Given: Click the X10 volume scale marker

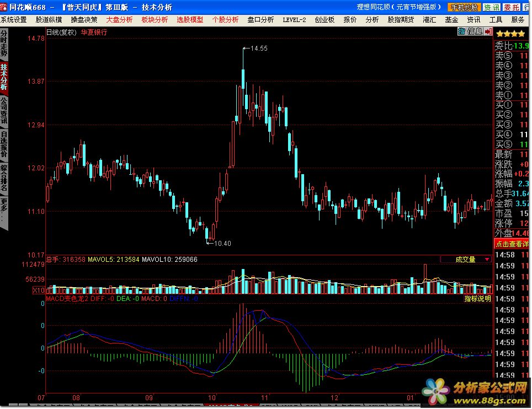Looking at the screenshot, I should (x=39, y=290).
